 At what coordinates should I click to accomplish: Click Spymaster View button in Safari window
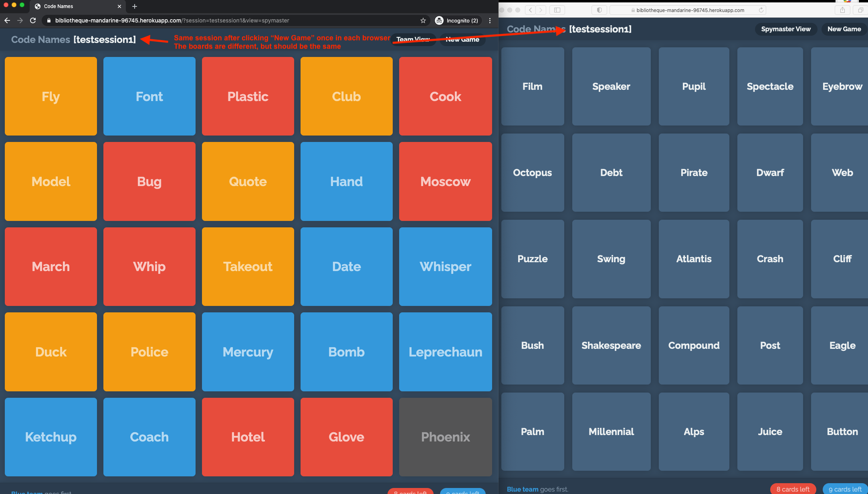click(x=785, y=29)
